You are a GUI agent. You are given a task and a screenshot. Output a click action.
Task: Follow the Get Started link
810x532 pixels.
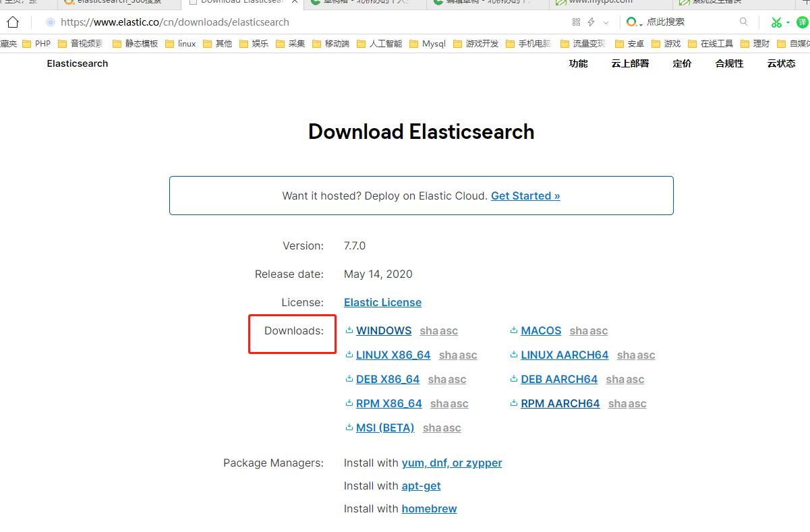[525, 196]
